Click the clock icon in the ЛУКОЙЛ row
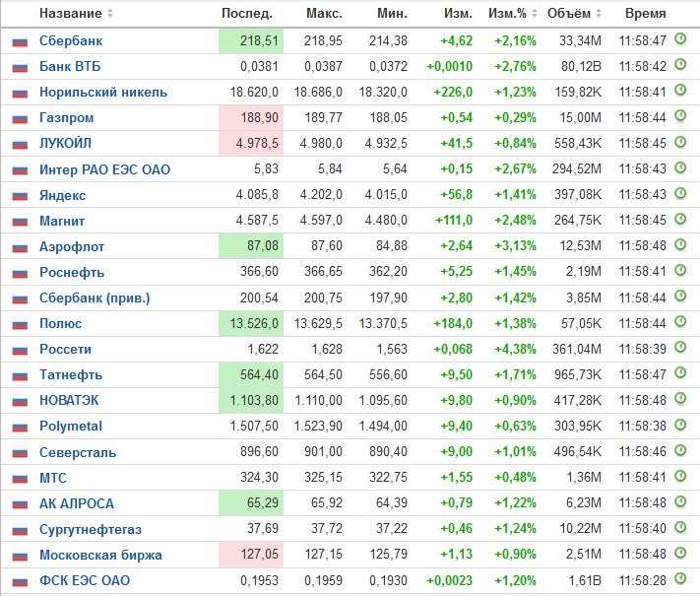The height and width of the screenshot is (596, 700). click(x=680, y=142)
